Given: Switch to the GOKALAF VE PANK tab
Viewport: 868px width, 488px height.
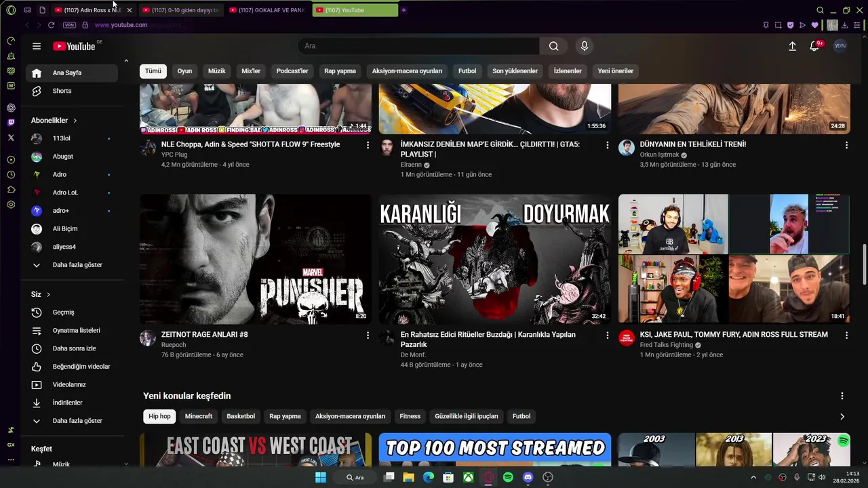Looking at the screenshot, I should [267, 10].
